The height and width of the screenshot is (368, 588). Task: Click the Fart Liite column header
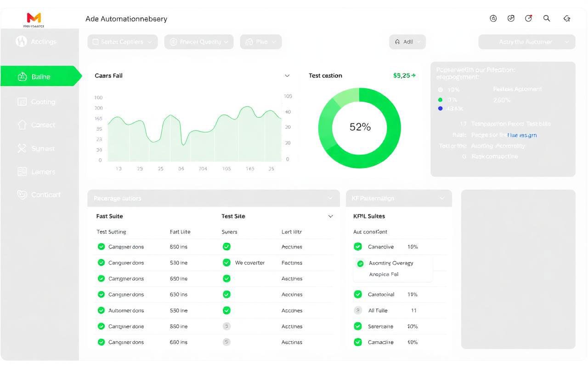180,232
